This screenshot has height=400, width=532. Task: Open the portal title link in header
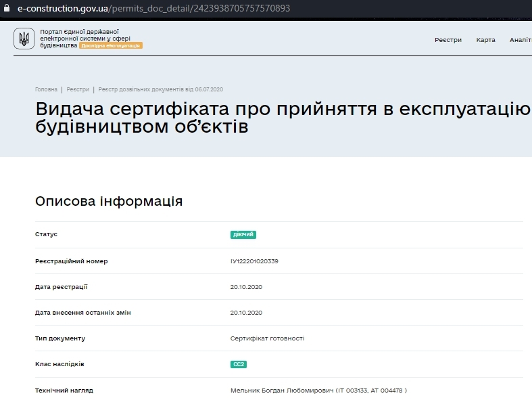(85, 39)
